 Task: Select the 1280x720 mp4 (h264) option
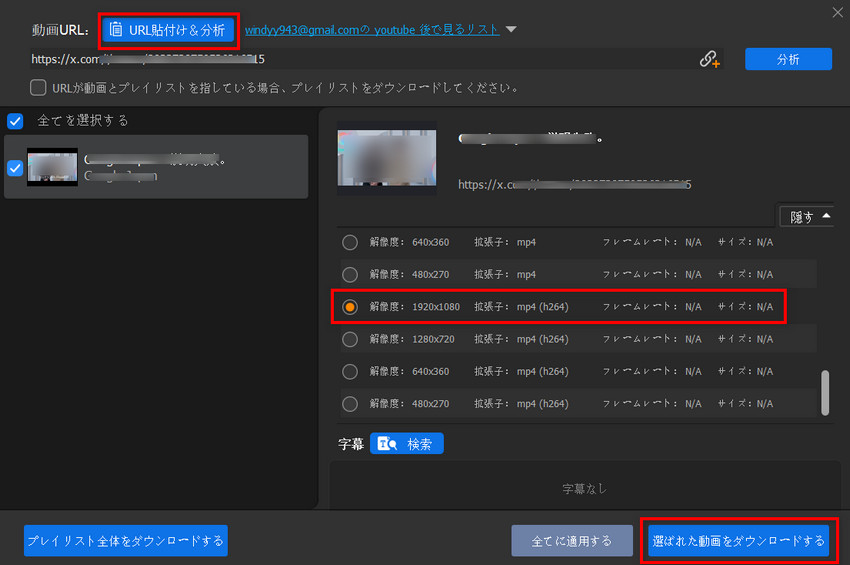click(350, 339)
